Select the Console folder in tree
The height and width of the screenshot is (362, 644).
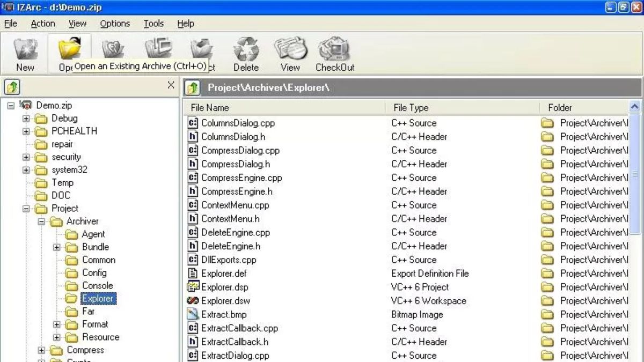tap(97, 286)
